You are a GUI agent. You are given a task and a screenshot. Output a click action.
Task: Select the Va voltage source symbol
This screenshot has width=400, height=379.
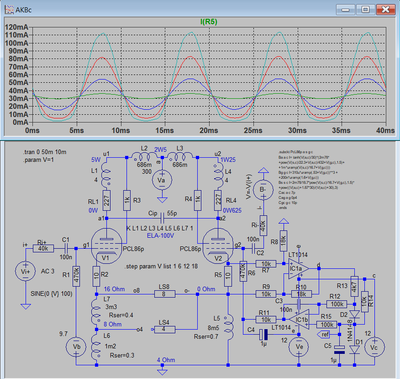click(162, 180)
